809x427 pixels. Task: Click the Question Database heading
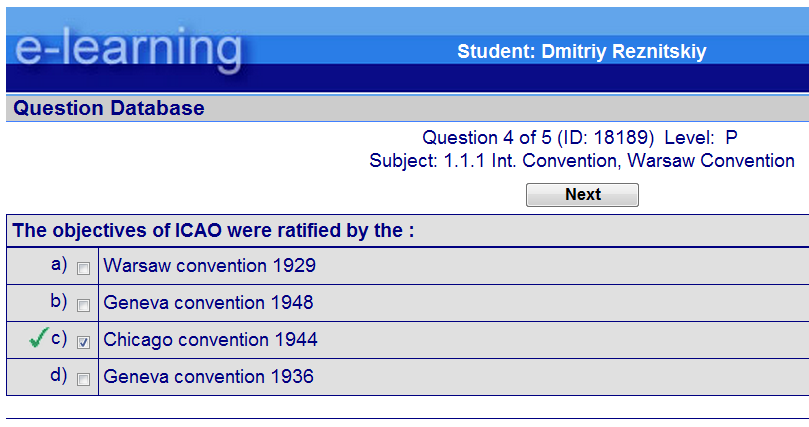tap(109, 108)
